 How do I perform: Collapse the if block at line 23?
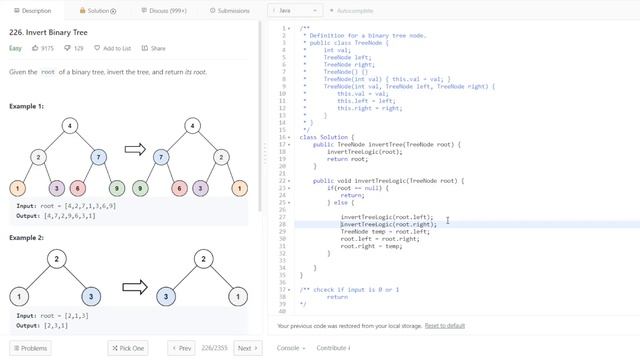(289, 189)
